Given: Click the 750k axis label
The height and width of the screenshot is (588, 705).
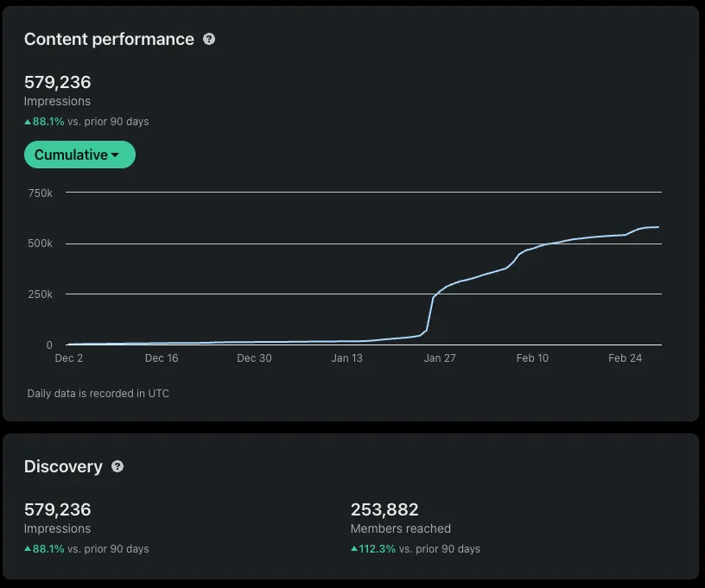Looking at the screenshot, I should pyautogui.click(x=40, y=193).
